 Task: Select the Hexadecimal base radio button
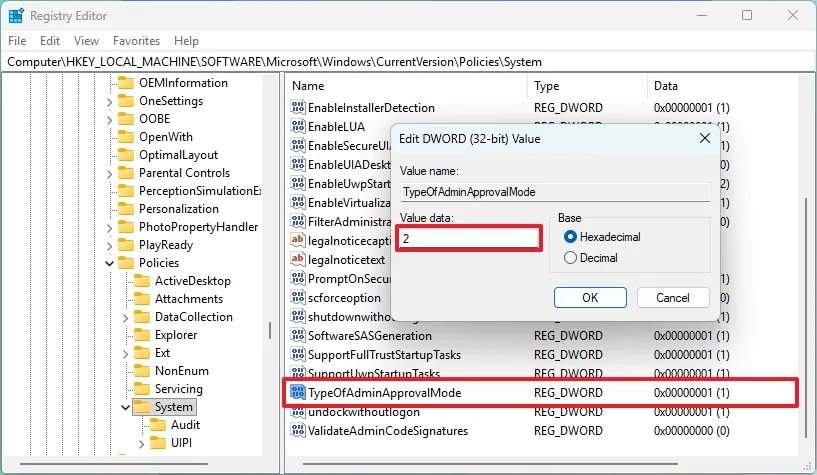pyautogui.click(x=571, y=237)
